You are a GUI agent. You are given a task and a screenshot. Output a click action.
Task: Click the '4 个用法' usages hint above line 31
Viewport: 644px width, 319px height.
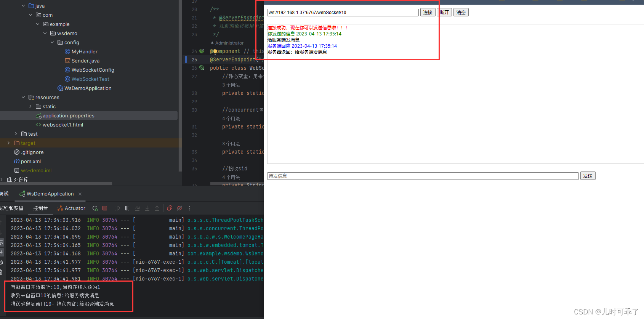231,119
